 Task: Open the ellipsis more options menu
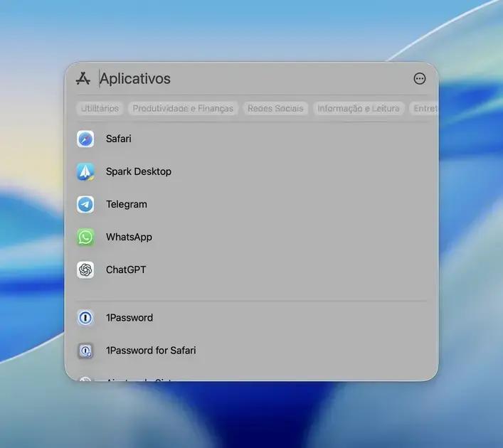420,79
